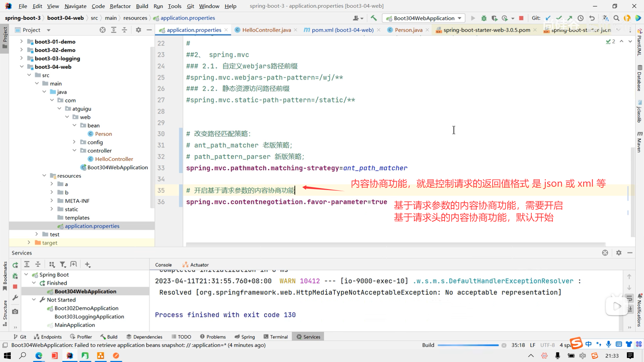Expand the boot3-01-demo module node

pos(21,42)
